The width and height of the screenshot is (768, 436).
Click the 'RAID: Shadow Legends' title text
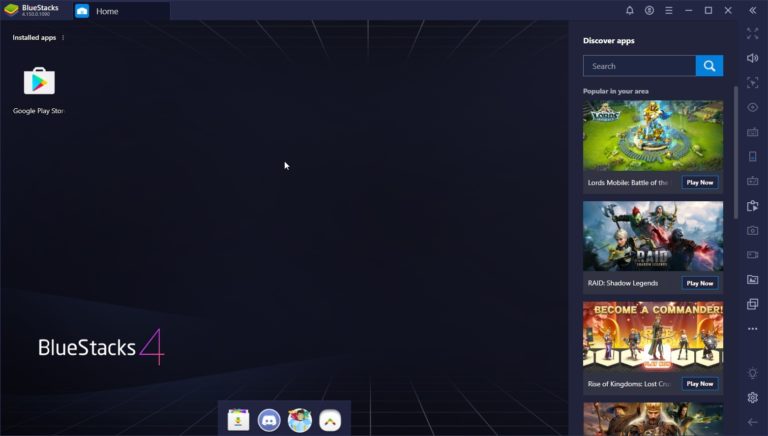point(623,283)
